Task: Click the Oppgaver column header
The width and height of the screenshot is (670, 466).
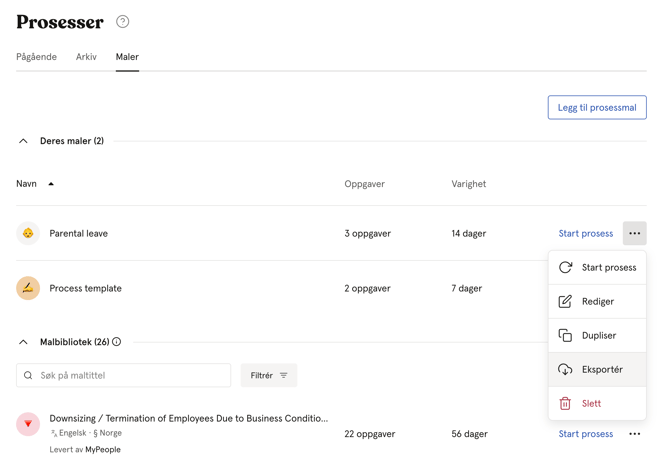Action: (x=364, y=184)
